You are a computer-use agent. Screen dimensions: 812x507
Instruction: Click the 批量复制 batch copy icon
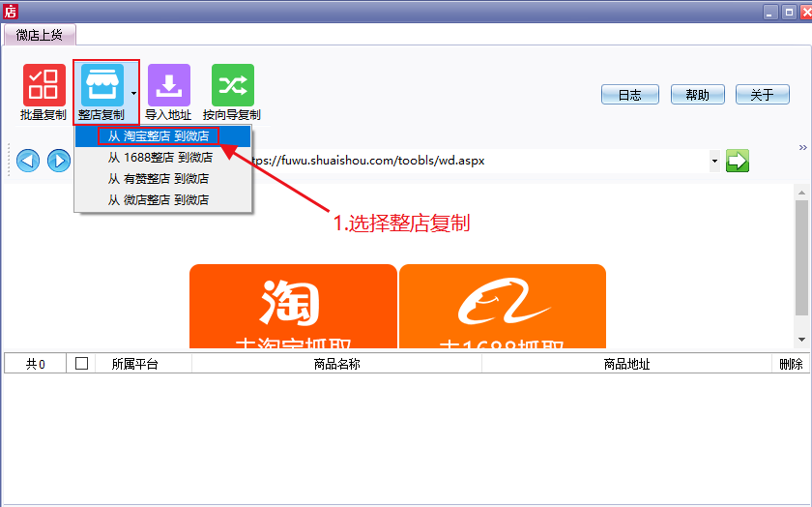click(x=43, y=85)
